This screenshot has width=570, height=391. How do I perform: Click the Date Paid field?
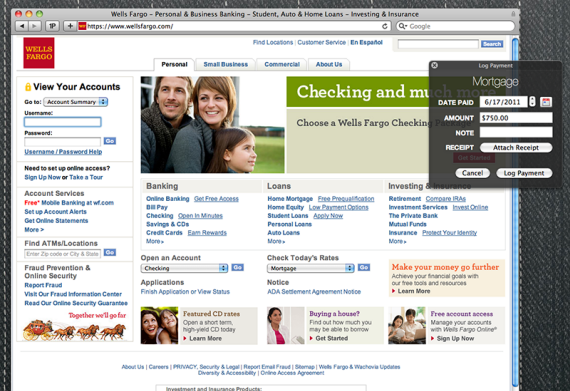(503, 102)
